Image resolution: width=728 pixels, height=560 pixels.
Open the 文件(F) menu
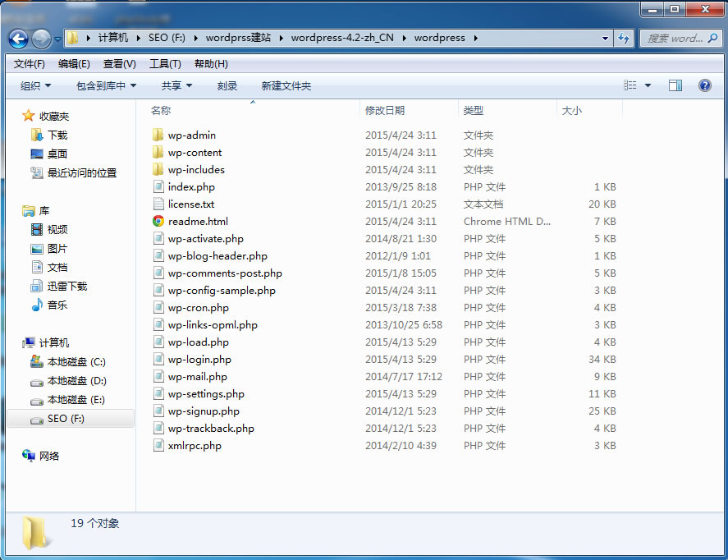(x=30, y=63)
